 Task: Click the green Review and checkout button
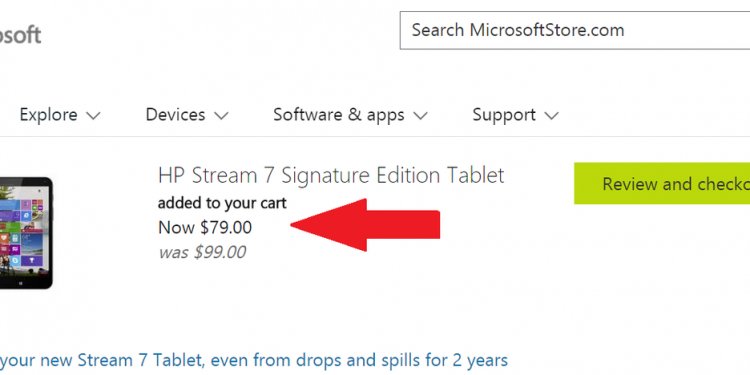coord(662,183)
